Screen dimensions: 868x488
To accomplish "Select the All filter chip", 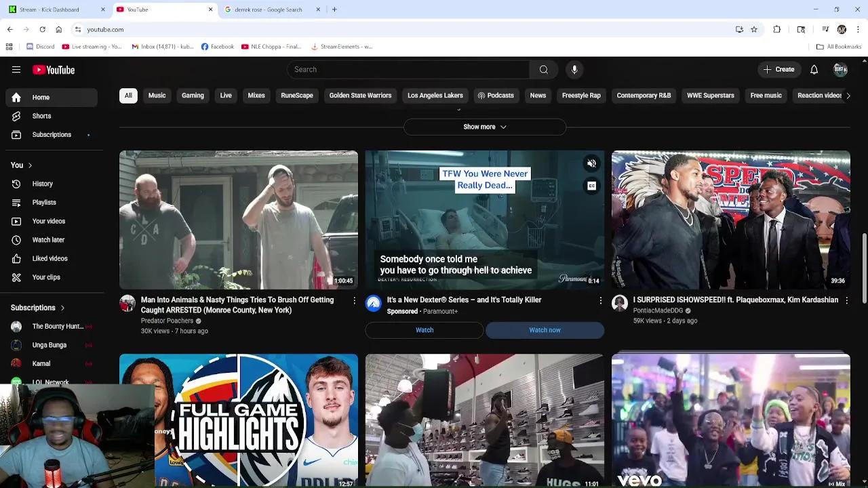I will click(x=128, y=96).
